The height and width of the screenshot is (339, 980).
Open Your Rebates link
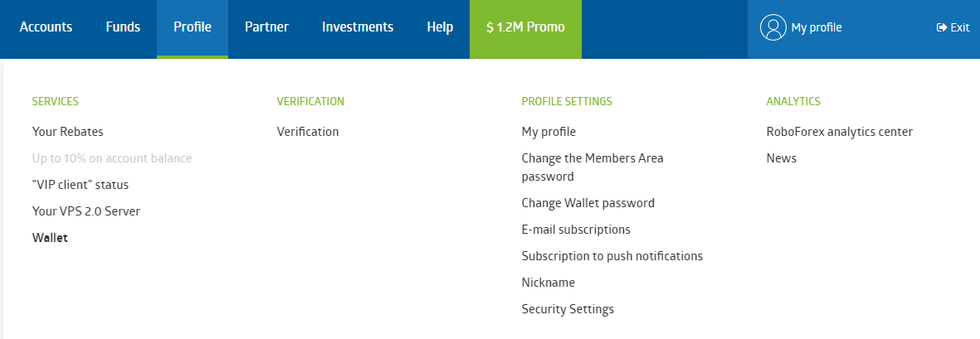(68, 132)
